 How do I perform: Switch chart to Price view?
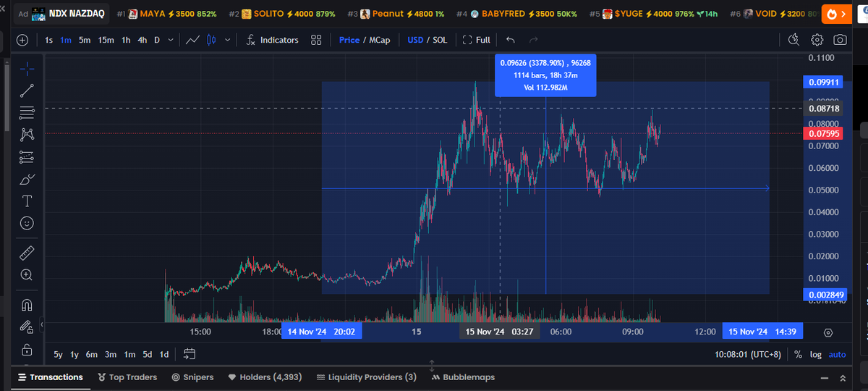click(349, 40)
